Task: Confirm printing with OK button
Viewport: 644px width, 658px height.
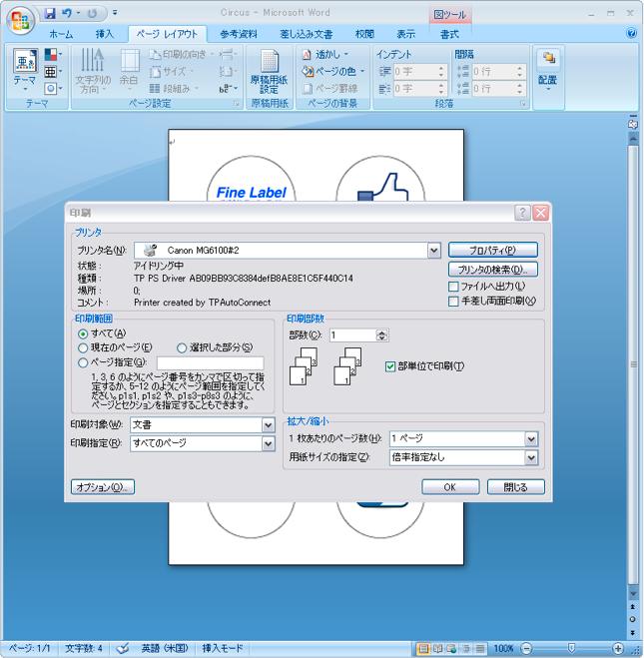Action: pyautogui.click(x=450, y=487)
